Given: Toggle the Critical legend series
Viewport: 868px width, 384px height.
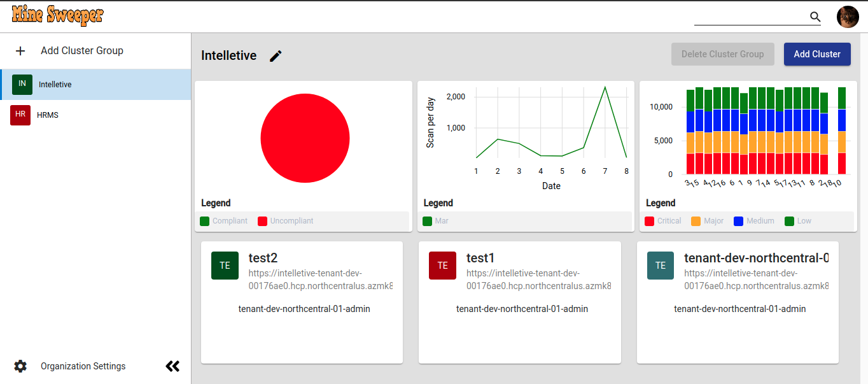Looking at the screenshot, I should tap(663, 221).
